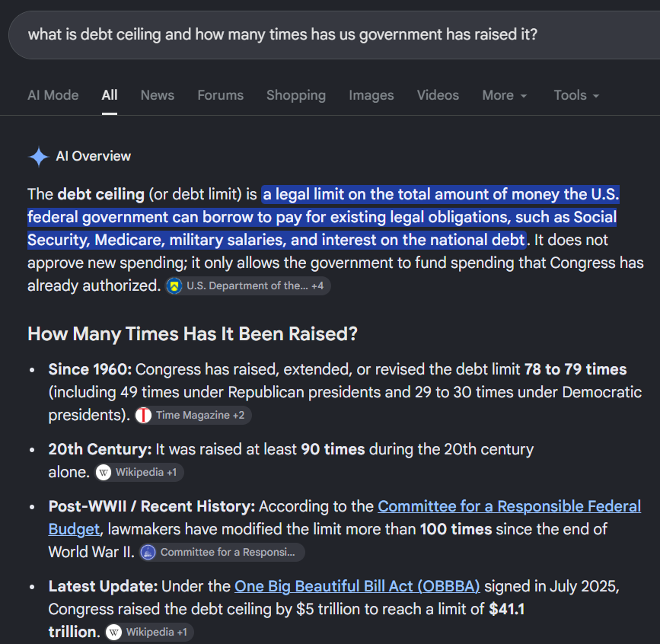Expand the More dropdown menu

tap(504, 96)
